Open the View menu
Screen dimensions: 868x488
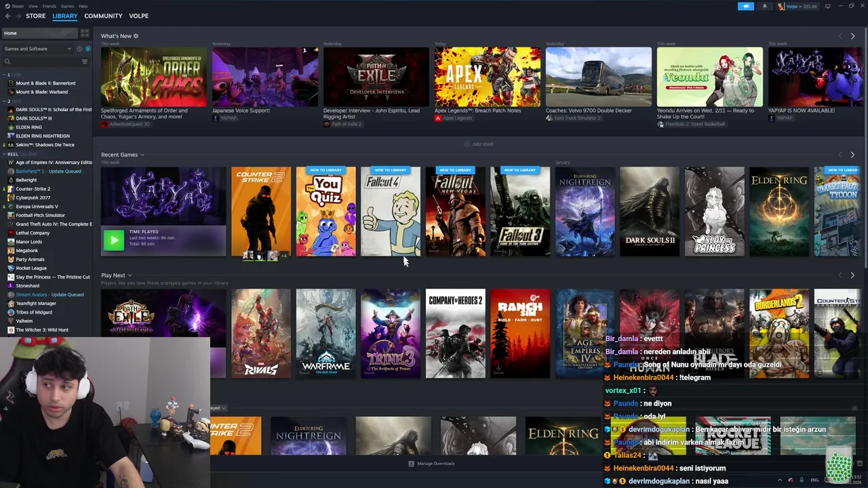[x=33, y=6]
